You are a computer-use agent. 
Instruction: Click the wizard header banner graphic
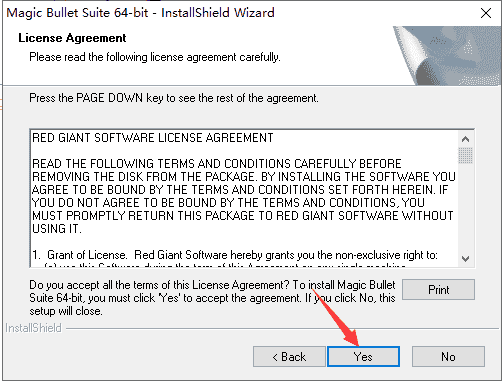tap(447, 55)
